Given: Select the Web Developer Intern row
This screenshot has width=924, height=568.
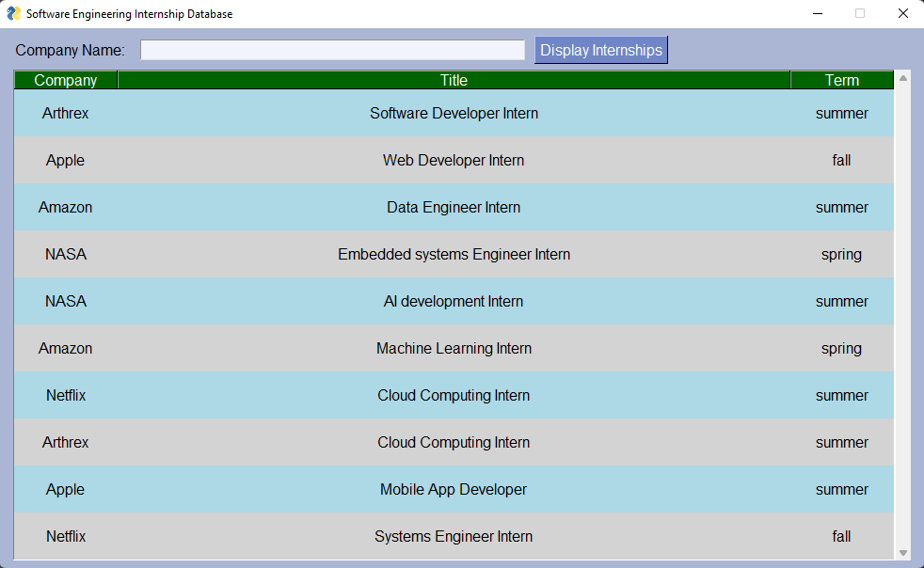Looking at the screenshot, I should point(454,160).
